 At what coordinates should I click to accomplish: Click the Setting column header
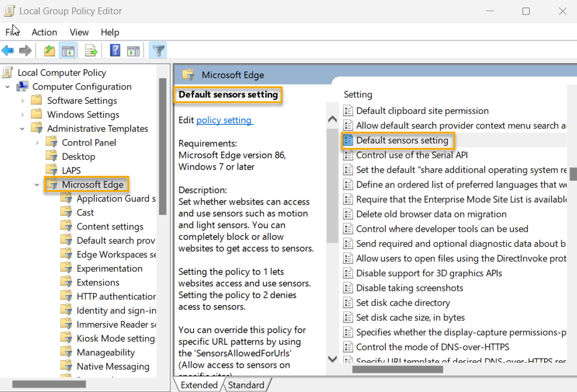(358, 94)
